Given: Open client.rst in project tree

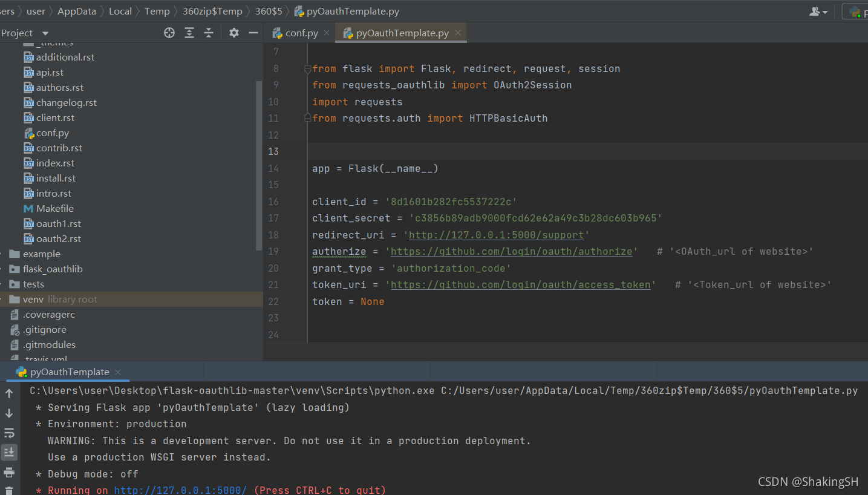Looking at the screenshot, I should [x=55, y=117].
